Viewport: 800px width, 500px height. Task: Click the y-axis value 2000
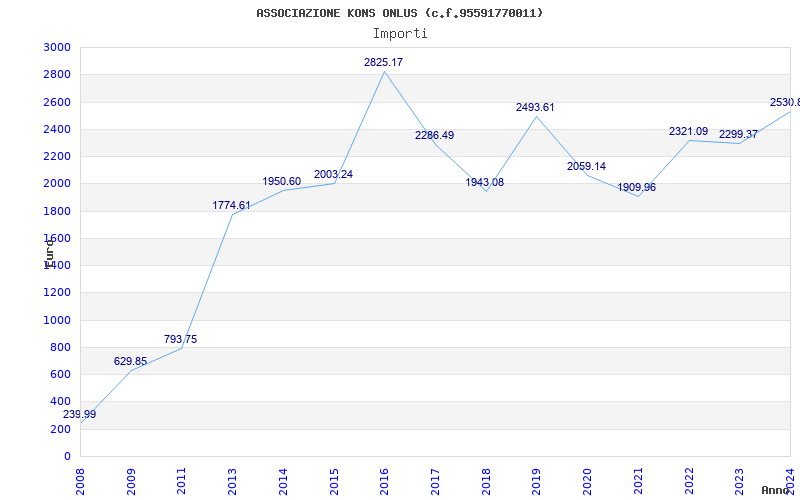coord(58,183)
